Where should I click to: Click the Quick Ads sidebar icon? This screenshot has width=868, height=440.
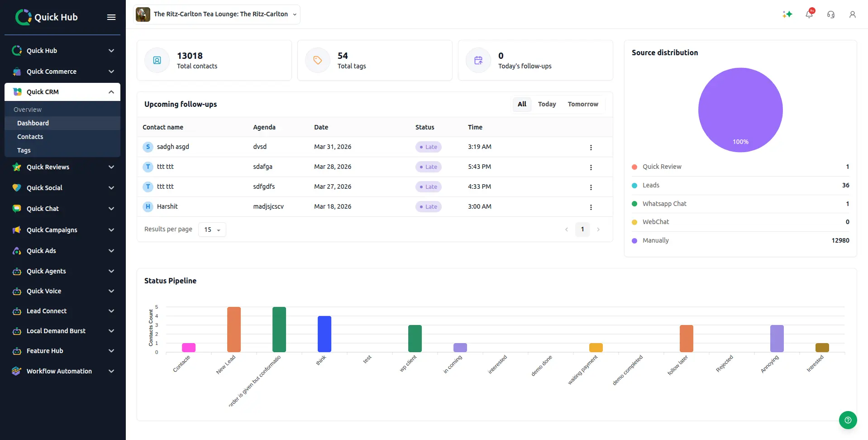pyautogui.click(x=17, y=251)
